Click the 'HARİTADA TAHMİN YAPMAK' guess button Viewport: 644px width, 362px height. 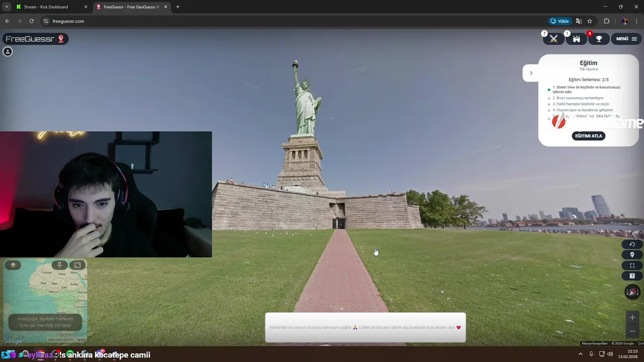coord(45,322)
